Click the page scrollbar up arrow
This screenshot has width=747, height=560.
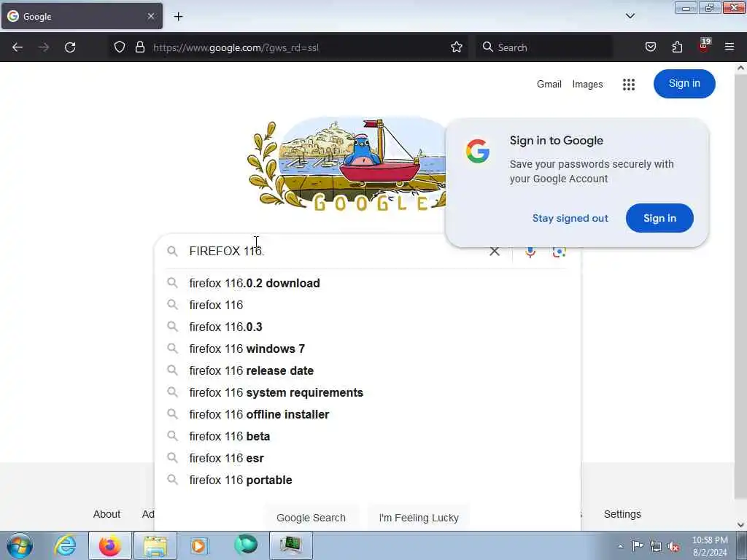tap(741, 68)
